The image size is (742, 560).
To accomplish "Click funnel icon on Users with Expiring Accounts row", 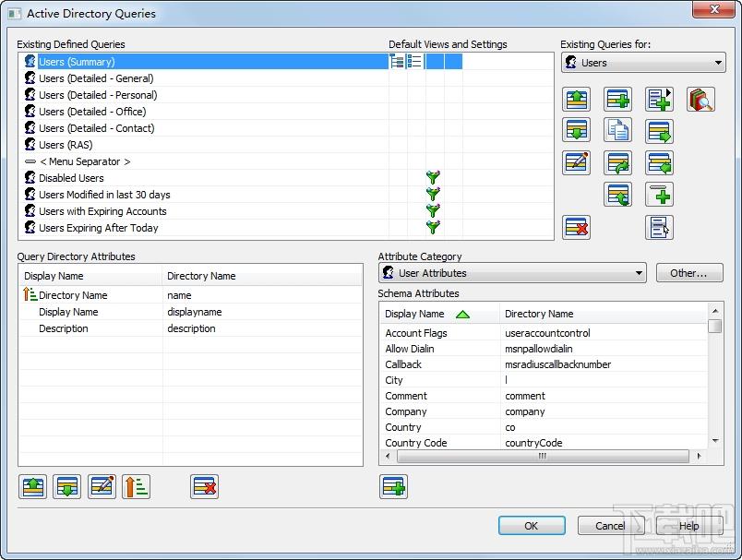I will [x=433, y=210].
